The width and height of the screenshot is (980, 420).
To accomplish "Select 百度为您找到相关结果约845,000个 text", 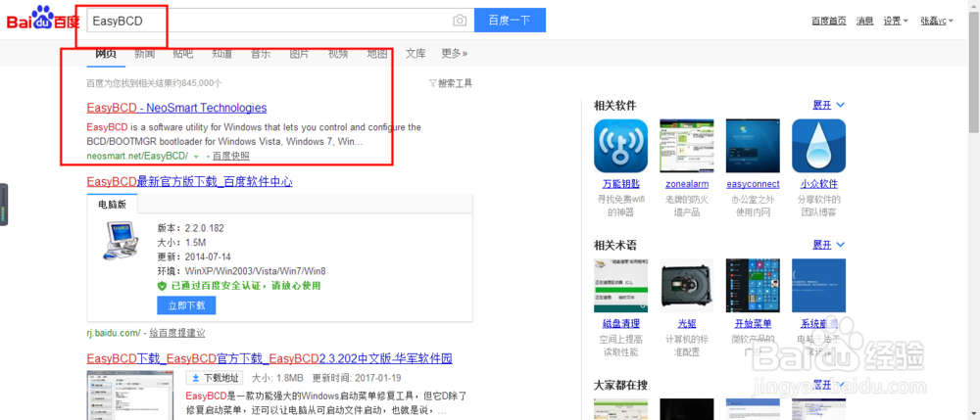I will point(155,83).
